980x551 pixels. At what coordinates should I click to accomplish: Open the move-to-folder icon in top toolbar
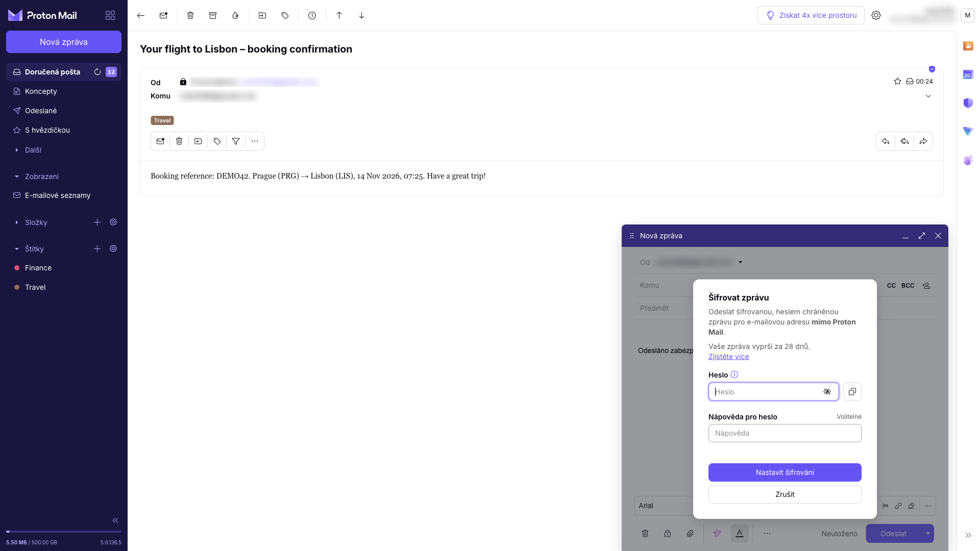[262, 15]
